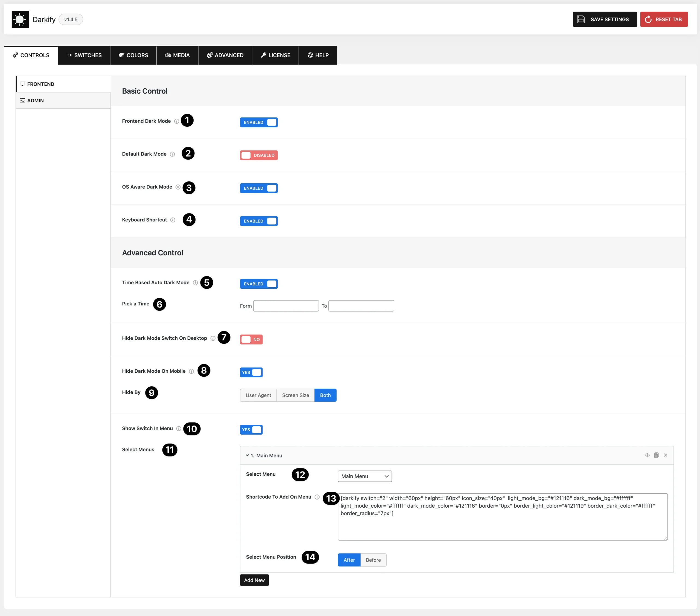Switch to the Help tab
700x616 pixels.
(x=318, y=55)
